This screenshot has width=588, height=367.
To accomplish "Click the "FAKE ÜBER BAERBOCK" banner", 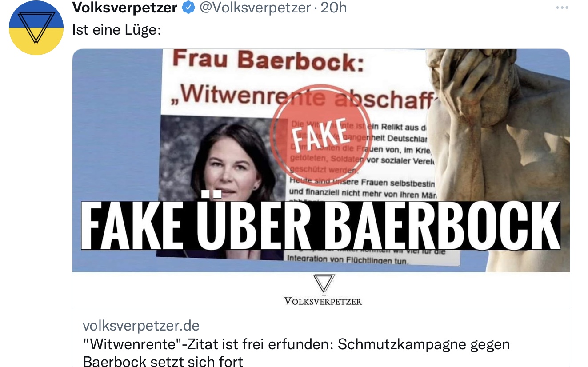I will pos(320,225).
